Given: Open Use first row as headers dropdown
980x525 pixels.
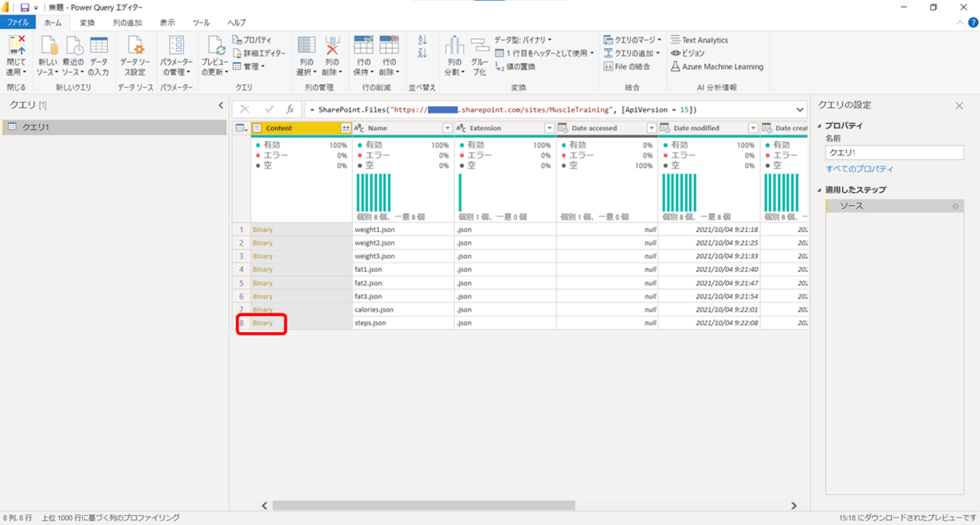Looking at the screenshot, I should [x=545, y=53].
